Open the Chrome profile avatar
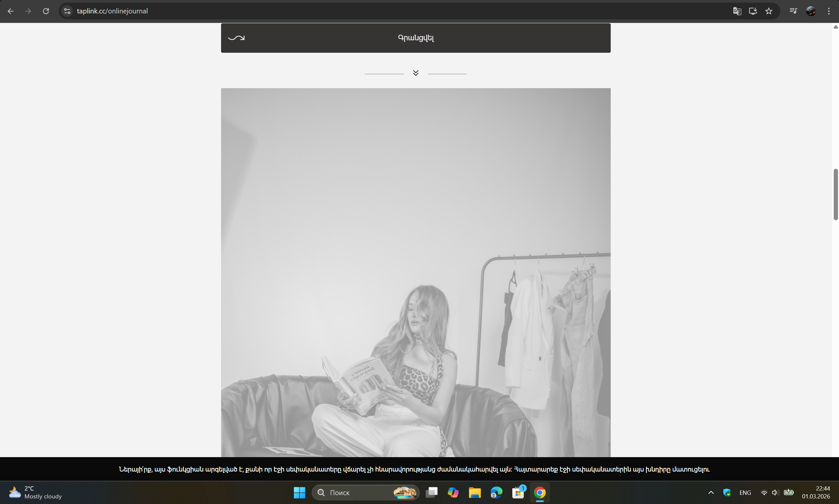 [811, 11]
